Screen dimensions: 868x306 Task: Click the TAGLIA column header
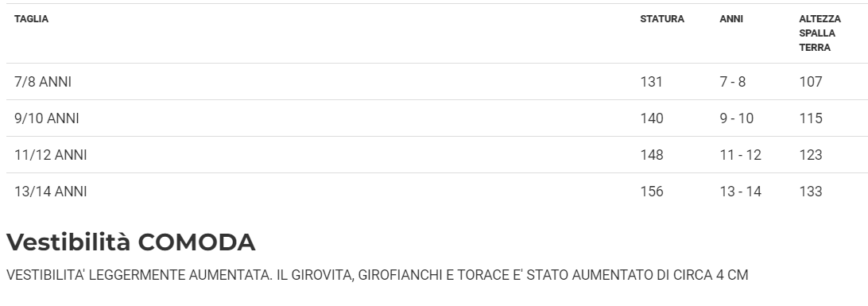[x=31, y=19]
